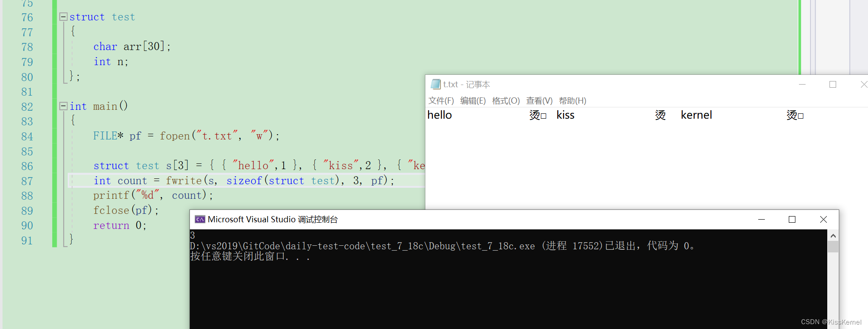Open Notepad's 编辑(E) menu

click(x=473, y=101)
